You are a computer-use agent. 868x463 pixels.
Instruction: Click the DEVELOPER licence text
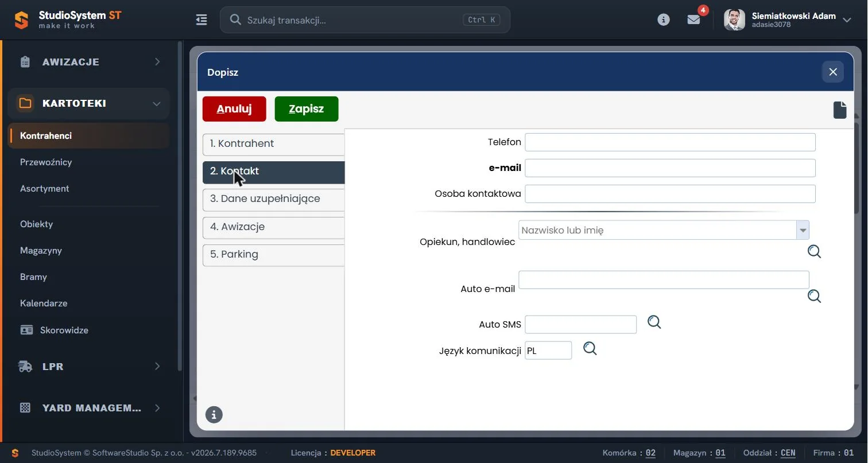pyautogui.click(x=353, y=453)
